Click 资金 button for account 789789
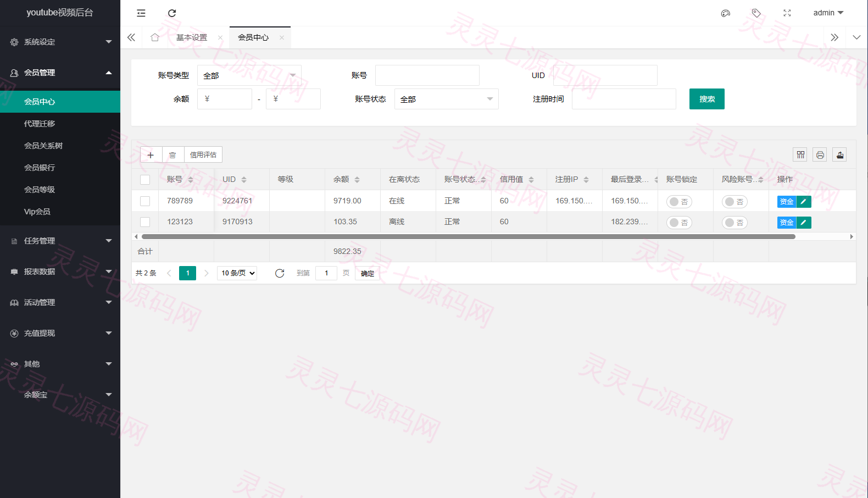868x498 pixels. 787,202
